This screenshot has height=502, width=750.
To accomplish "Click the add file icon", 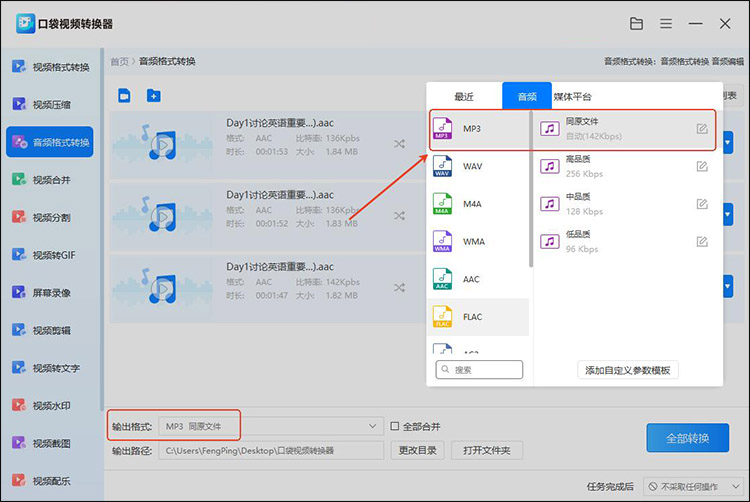I will pyautogui.click(x=125, y=96).
